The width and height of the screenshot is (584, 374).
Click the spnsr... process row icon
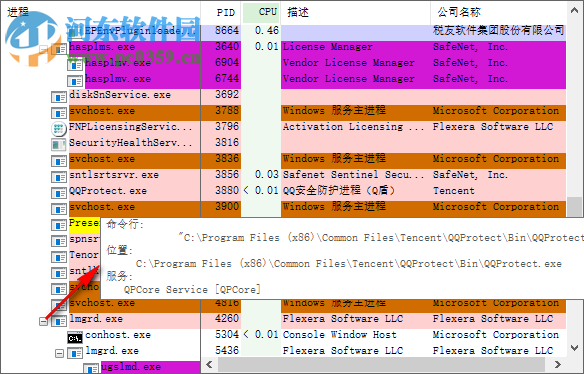pyautogui.click(x=59, y=241)
